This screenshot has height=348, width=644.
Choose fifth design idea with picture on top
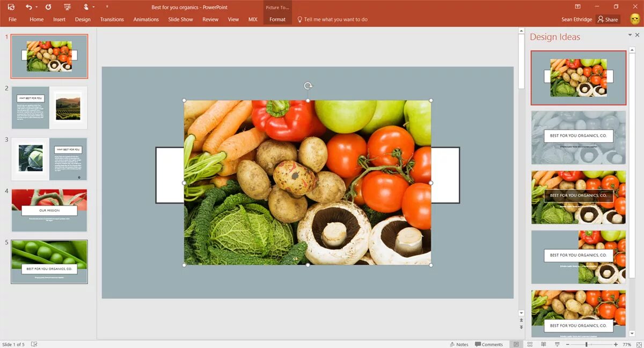[x=579, y=314]
